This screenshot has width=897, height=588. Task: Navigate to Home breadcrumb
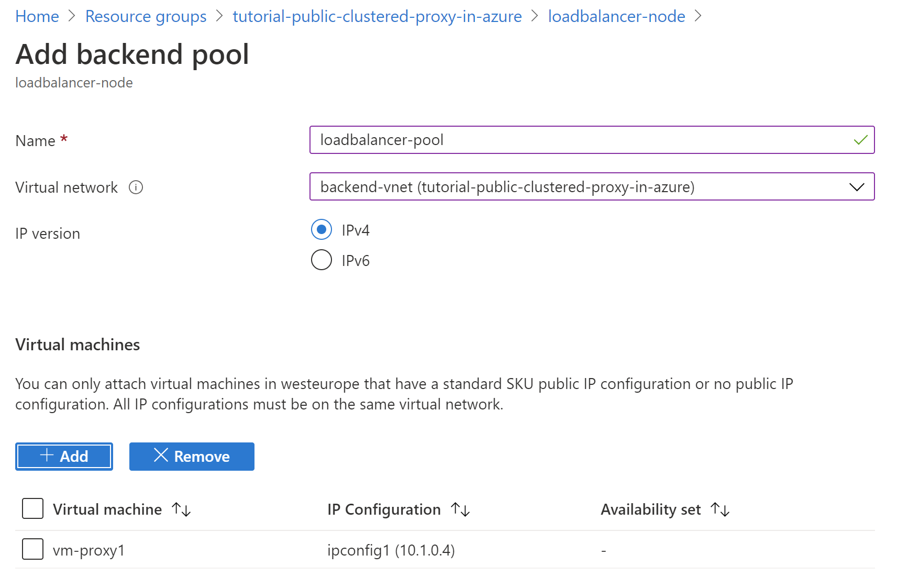pos(37,16)
